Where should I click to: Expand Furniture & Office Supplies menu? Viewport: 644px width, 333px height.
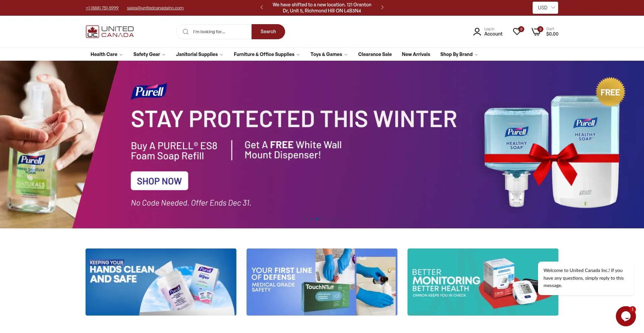point(267,54)
